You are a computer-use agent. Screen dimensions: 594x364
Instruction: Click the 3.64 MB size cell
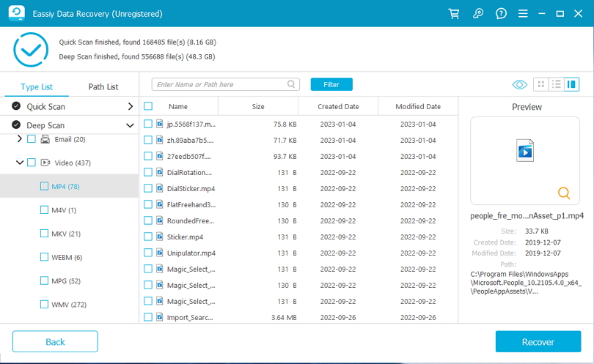[284, 317]
